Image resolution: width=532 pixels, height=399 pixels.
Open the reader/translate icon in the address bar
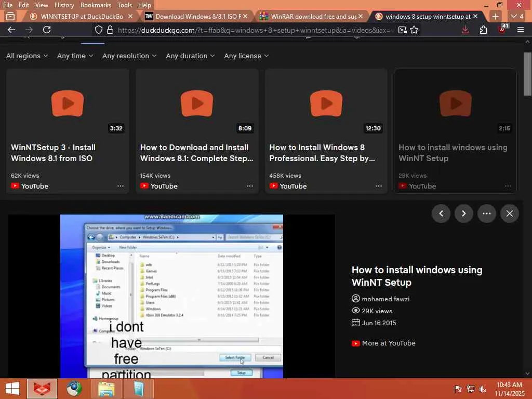402,30
